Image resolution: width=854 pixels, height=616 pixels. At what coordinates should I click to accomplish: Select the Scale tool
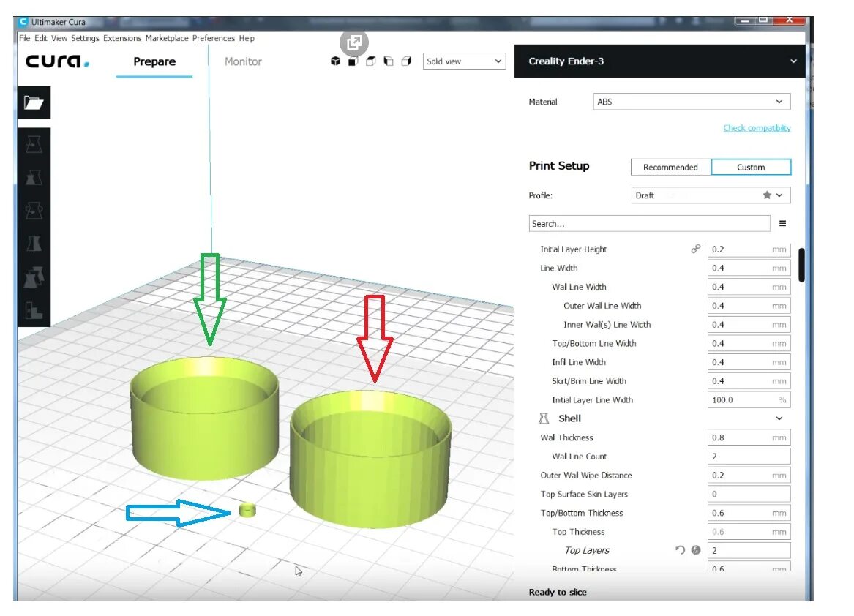pos(34,178)
